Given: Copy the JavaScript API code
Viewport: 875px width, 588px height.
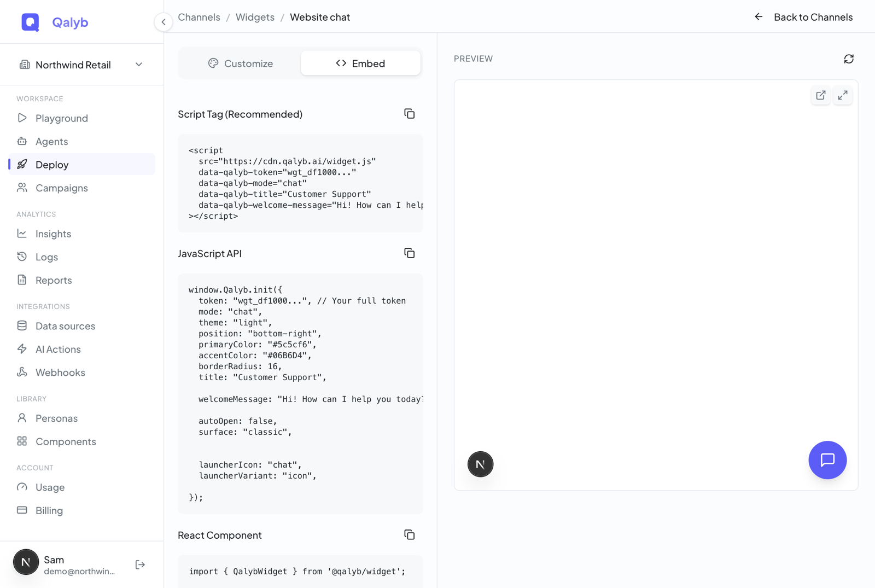Looking at the screenshot, I should 410,253.
